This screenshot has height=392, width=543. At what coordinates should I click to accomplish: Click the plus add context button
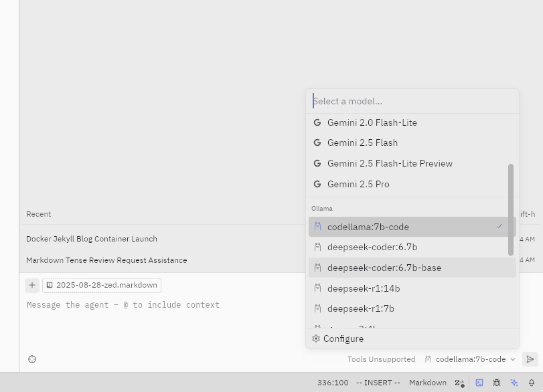coord(32,286)
